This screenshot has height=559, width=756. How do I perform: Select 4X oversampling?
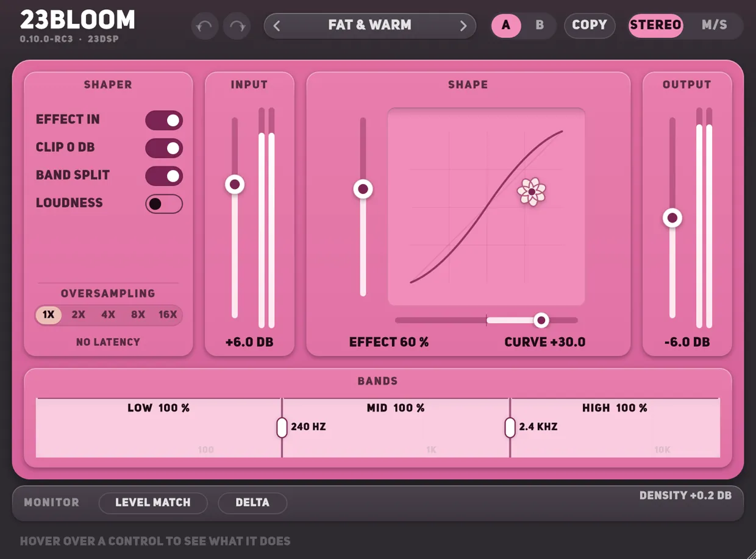coord(108,315)
